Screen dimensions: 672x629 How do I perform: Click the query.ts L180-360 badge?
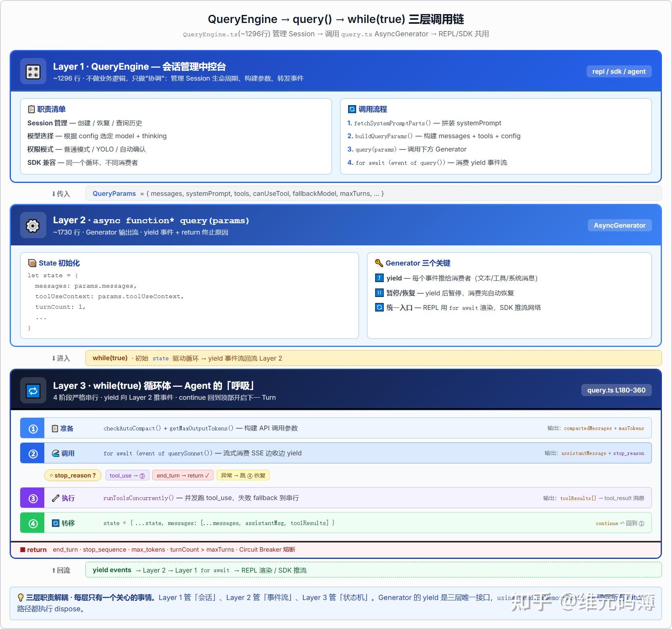tap(616, 390)
